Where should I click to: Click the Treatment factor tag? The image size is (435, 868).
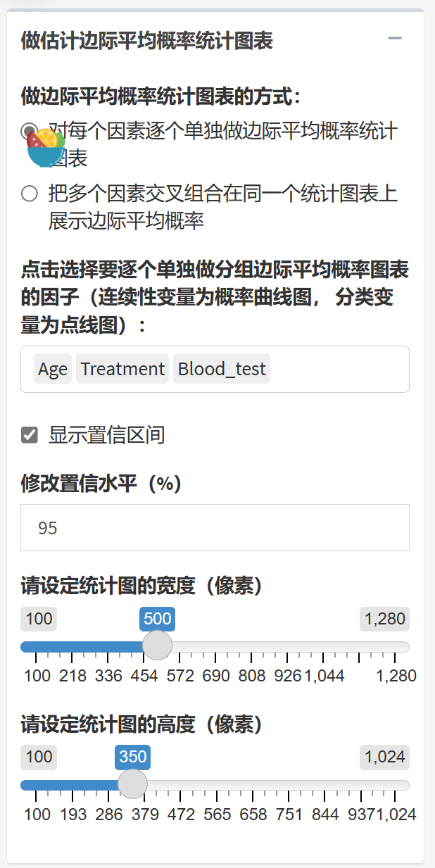(122, 369)
